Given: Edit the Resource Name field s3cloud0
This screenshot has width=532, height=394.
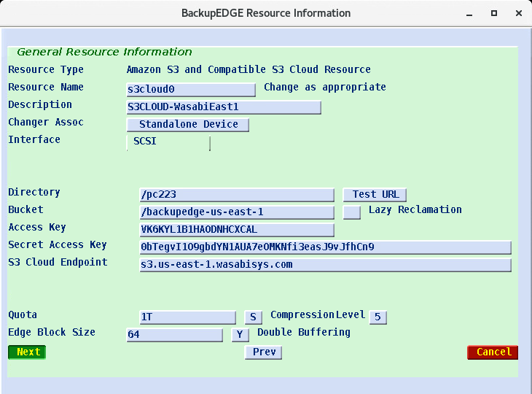Looking at the screenshot, I should point(191,90).
